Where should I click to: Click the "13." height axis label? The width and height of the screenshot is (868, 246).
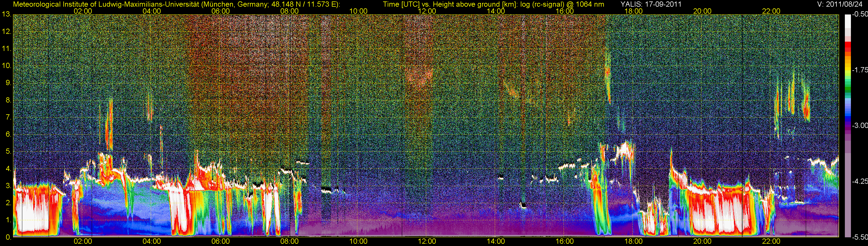[7, 14]
